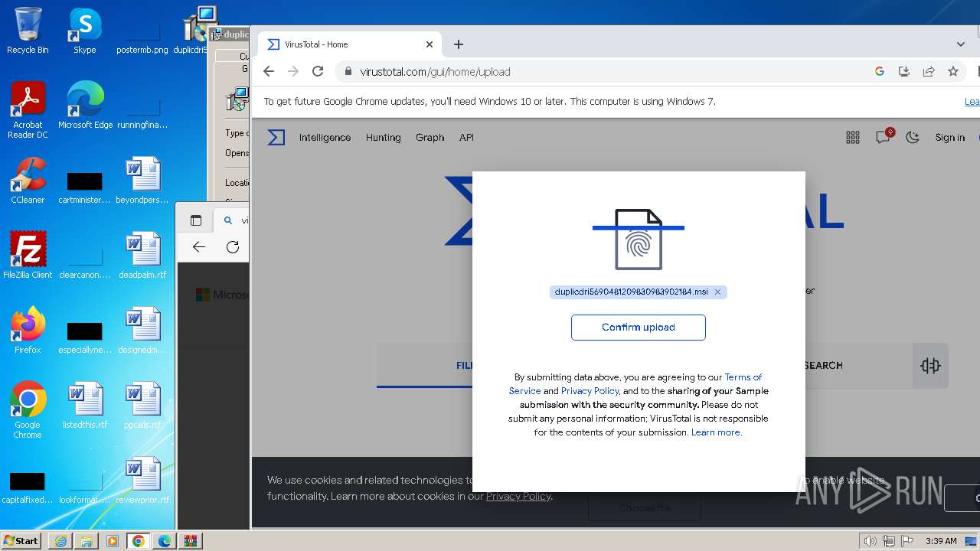Select deadpalm.rtf desktop file
The height and width of the screenshot is (551, 980).
(142, 256)
